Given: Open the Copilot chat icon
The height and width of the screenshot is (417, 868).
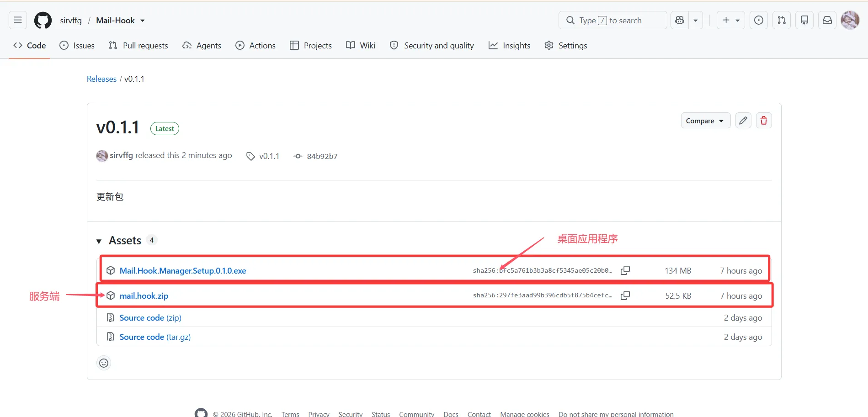Looking at the screenshot, I should point(680,20).
